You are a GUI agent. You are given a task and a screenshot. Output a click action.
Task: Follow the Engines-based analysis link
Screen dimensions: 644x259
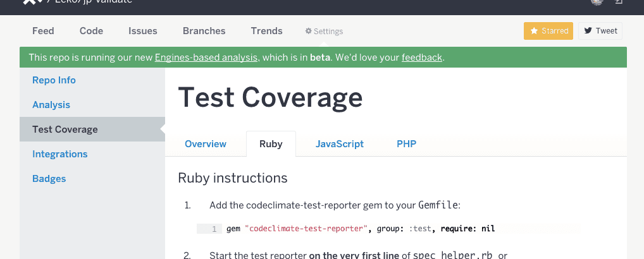[206, 57]
